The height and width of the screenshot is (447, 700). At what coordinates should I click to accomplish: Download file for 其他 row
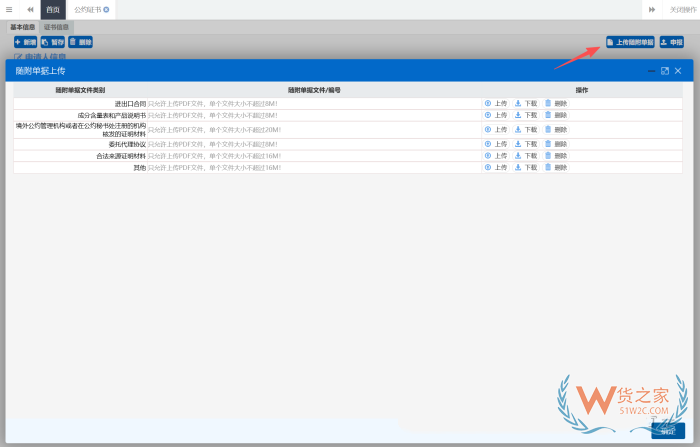[x=526, y=167]
